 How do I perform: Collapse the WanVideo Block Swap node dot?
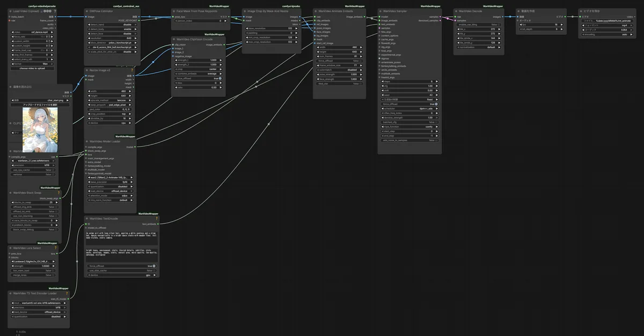(11, 193)
